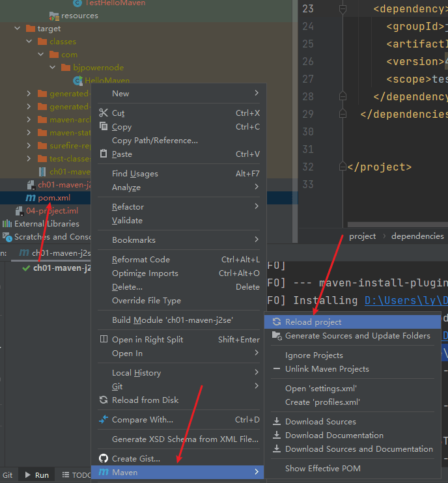Click the Copy icon in context menu

[104, 126]
